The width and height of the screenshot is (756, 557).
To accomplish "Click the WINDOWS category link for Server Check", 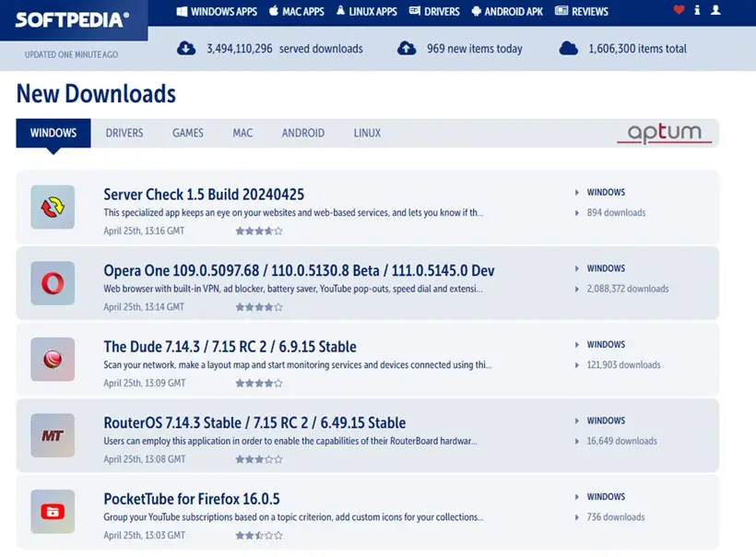I will click(x=606, y=193).
